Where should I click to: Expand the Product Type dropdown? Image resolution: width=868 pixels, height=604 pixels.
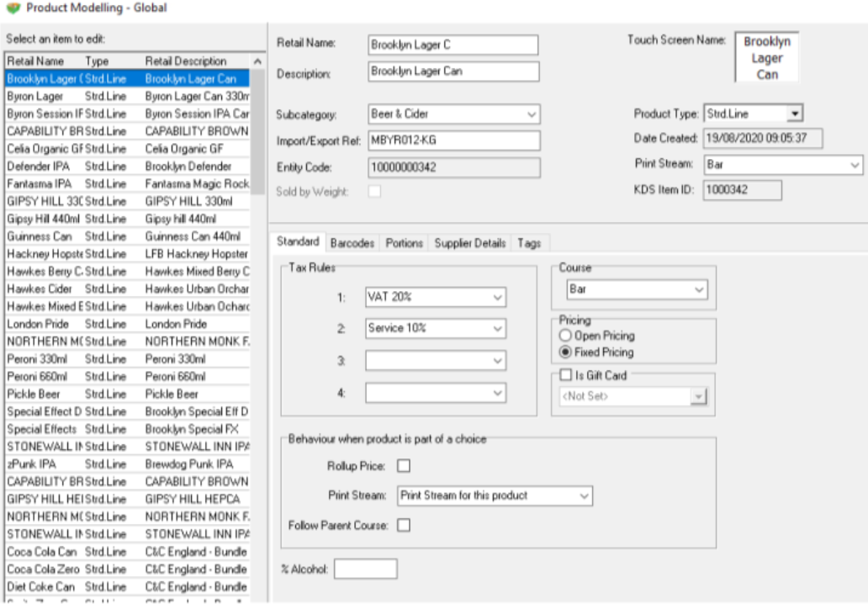795,114
